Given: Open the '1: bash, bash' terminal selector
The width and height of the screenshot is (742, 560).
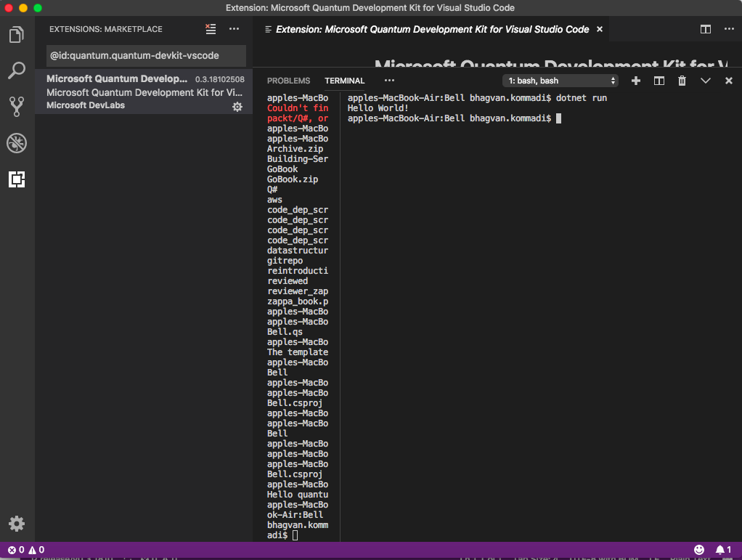Looking at the screenshot, I should (x=559, y=81).
